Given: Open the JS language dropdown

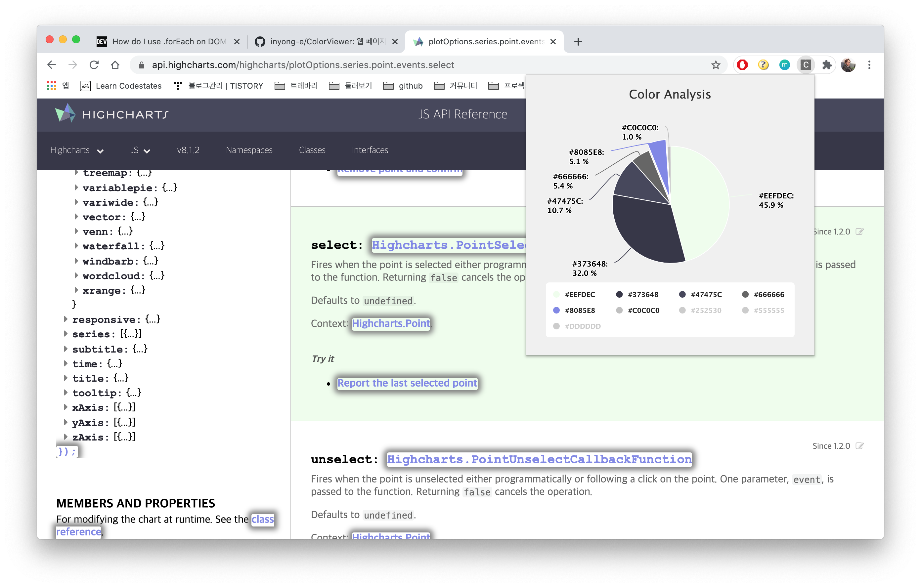Looking at the screenshot, I should (x=140, y=150).
